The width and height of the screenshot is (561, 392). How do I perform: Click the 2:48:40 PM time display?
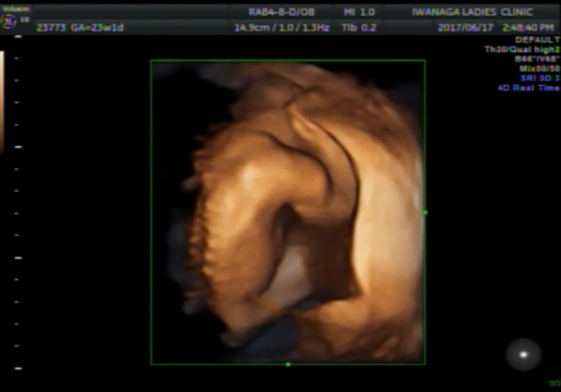[x=527, y=26]
